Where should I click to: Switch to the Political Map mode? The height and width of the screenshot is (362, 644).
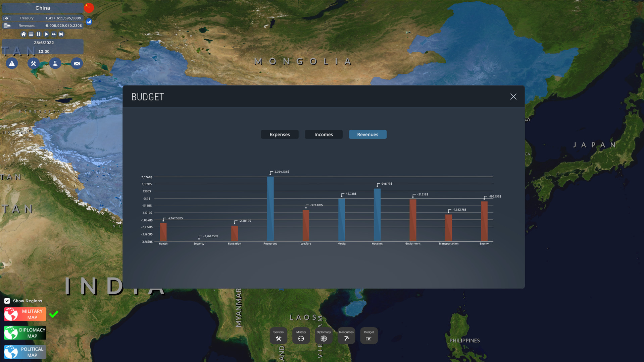coord(25,352)
